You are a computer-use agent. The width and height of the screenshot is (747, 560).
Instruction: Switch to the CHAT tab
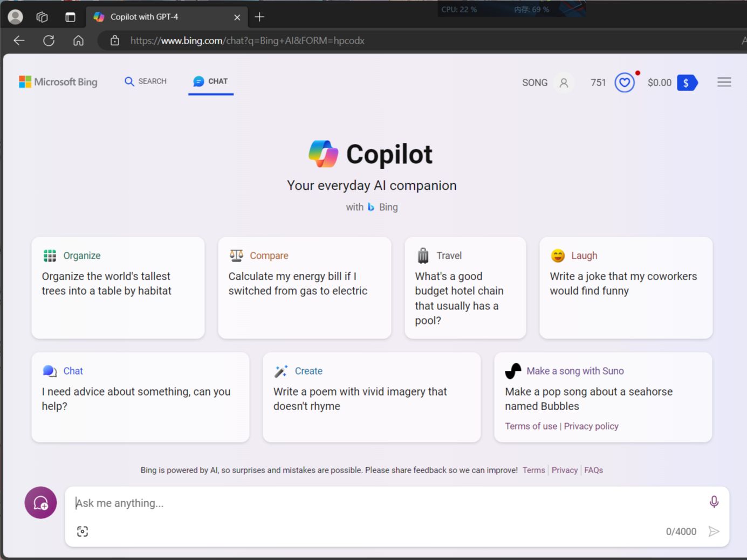coord(211,81)
